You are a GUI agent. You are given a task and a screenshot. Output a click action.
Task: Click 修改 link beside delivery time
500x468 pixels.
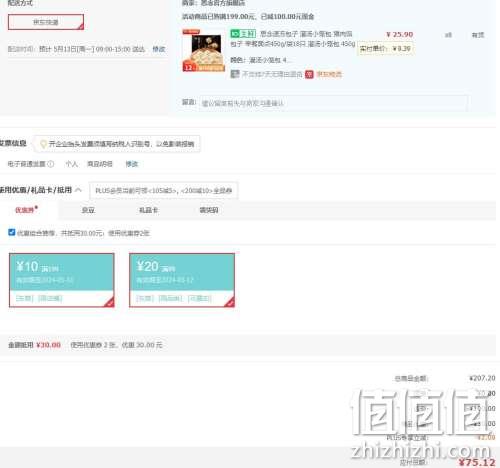tap(159, 49)
